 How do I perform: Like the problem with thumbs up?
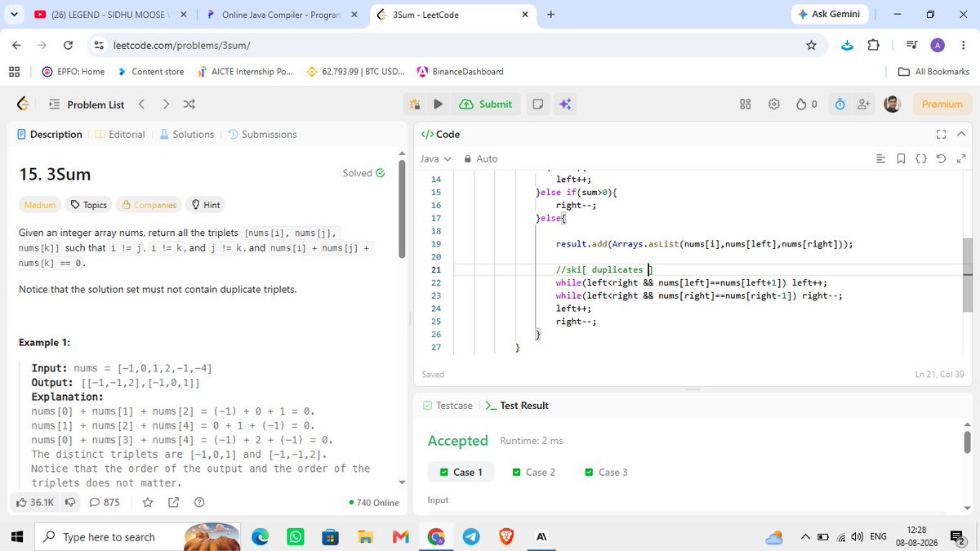pyautogui.click(x=35, y=502)
